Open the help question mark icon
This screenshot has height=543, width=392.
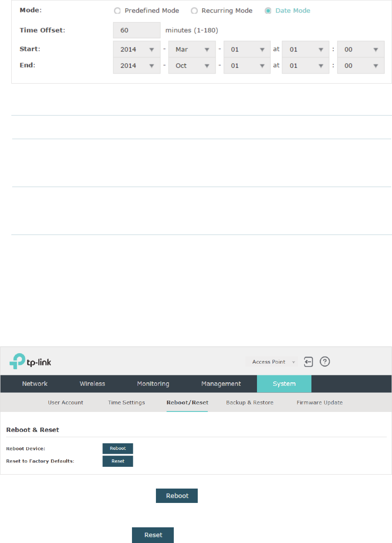pos(324,362)
